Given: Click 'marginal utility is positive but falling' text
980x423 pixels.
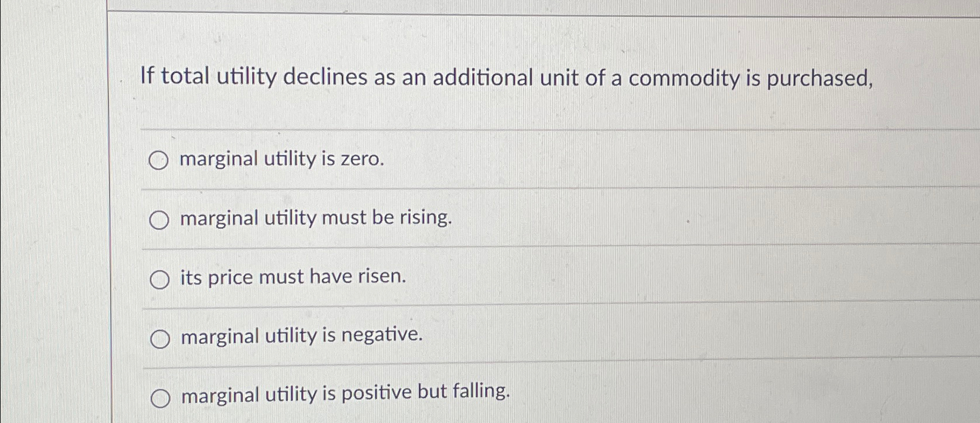Looking at the screenshot, I should pos(345,396).
